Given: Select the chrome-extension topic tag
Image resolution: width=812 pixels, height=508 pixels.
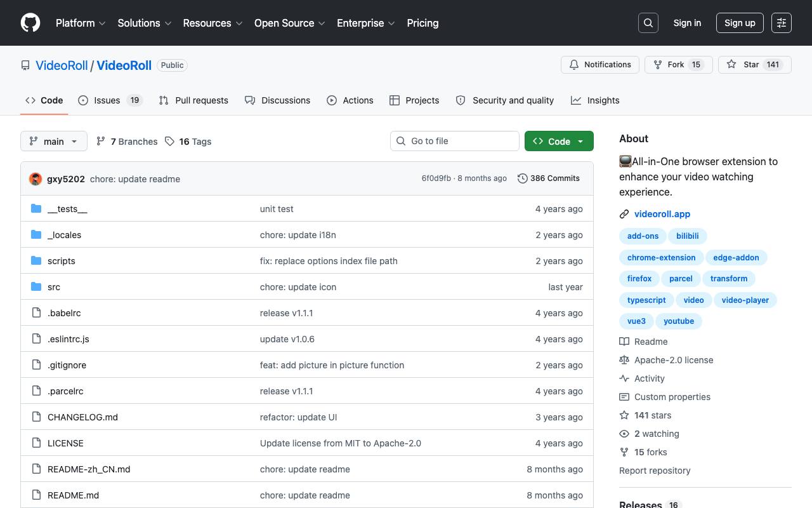Looking at the screenshot, I should 662,258.
